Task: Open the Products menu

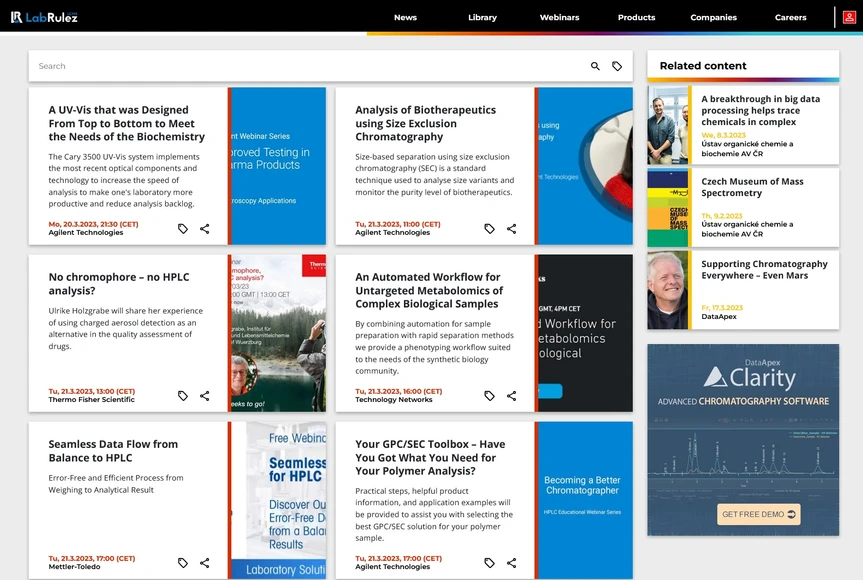Action: pos(636,18)
